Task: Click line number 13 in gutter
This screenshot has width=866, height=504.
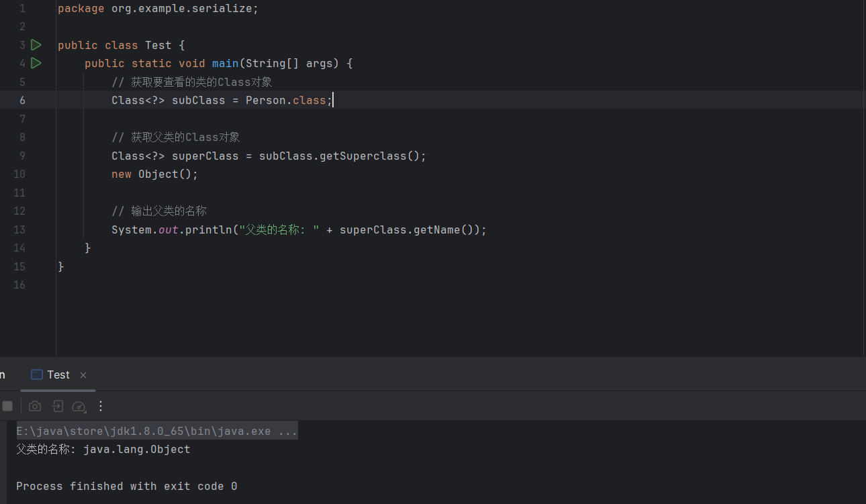Action: pos(19,230)
